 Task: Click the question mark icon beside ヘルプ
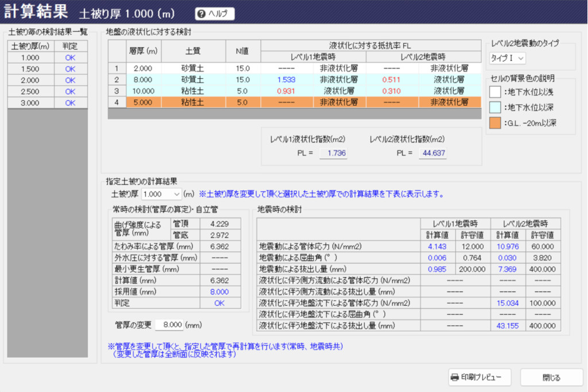tap(202, 13)
